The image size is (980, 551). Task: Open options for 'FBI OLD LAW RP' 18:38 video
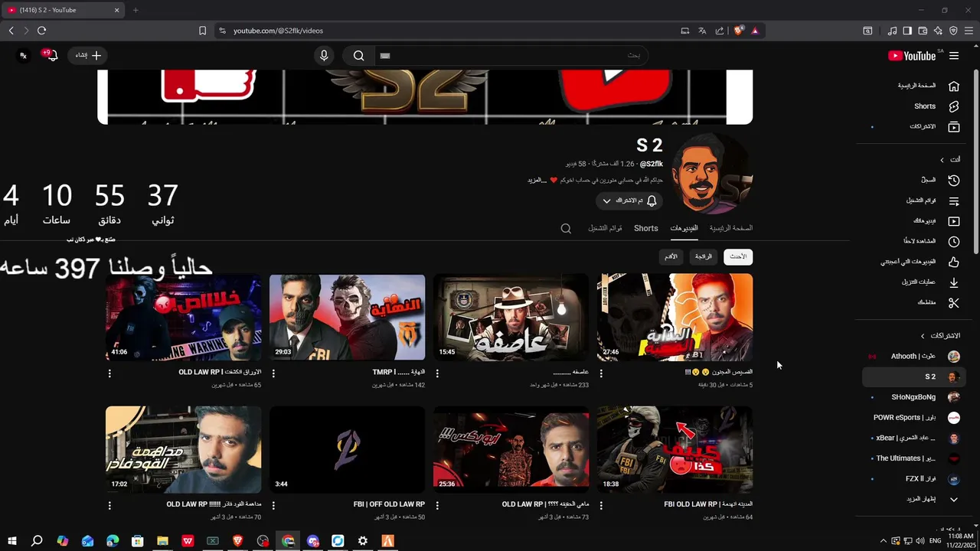601,506
